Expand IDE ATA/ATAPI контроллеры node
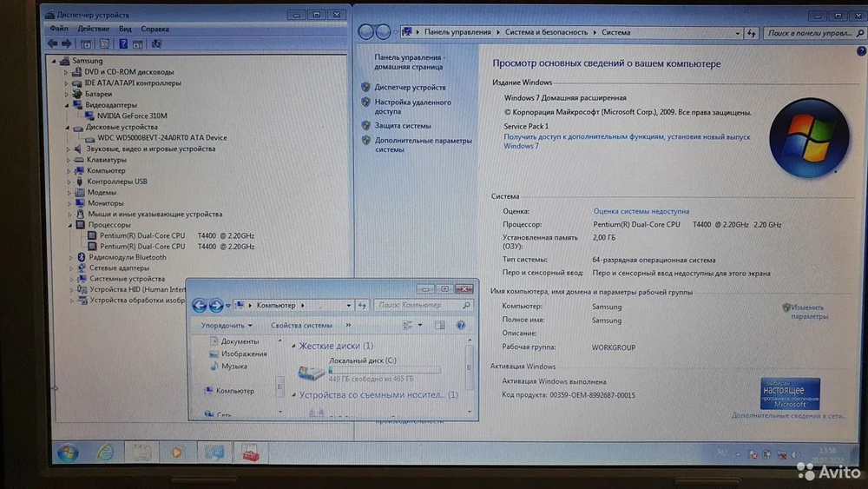The height and width of the screenshot is (489, 868). (66, 83)
